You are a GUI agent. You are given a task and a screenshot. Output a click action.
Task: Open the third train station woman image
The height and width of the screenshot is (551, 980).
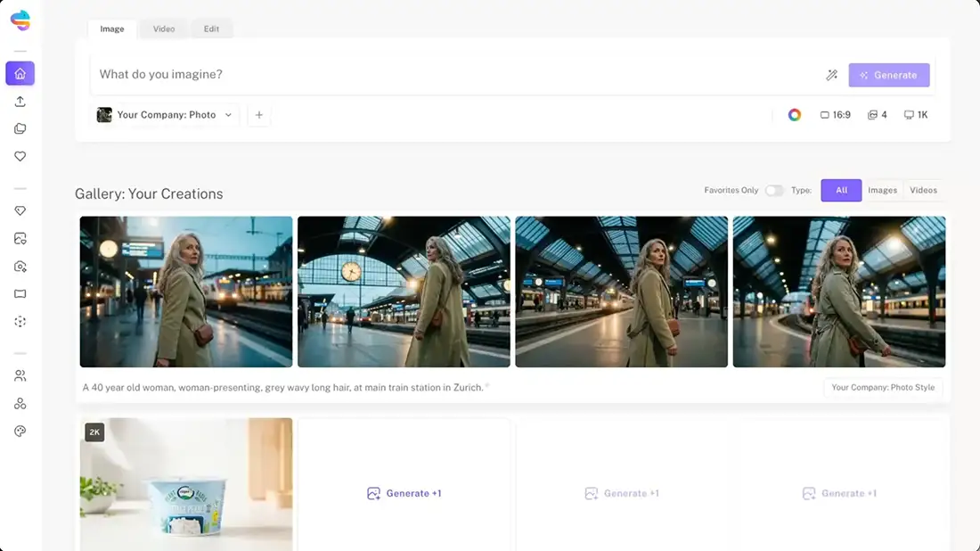[x=621, y=292]
